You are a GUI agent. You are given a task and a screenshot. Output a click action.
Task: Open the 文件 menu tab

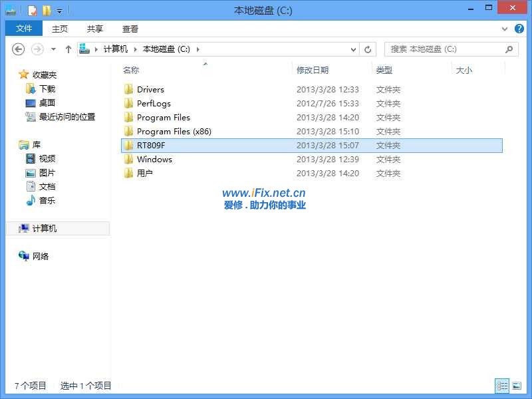point(24,29)
